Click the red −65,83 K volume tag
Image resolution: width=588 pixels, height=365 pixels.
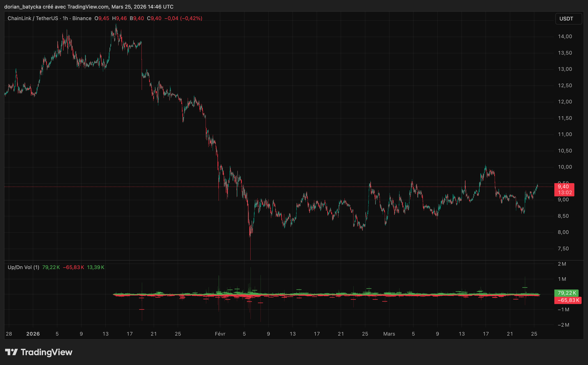click(x=568, y=300)
